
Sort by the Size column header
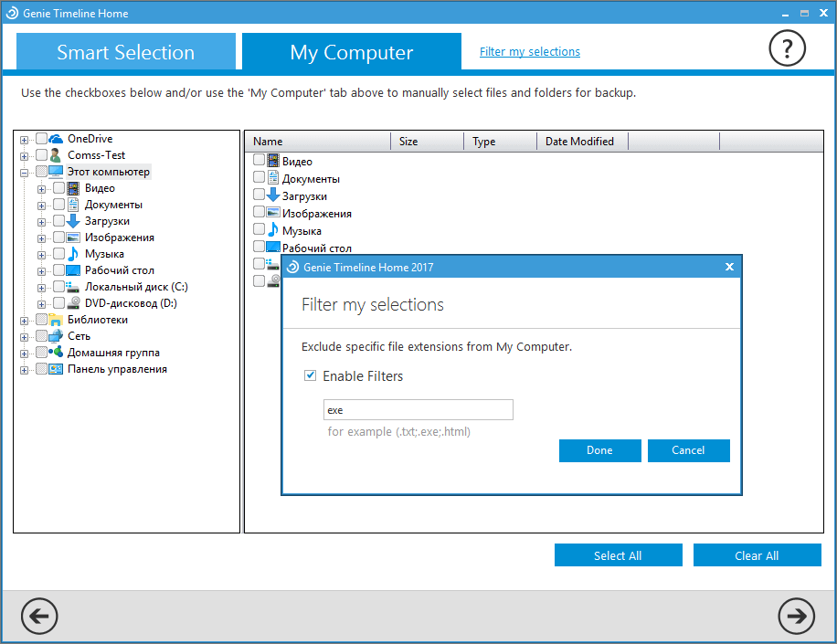pyautogui.click(x=428, y=142)
